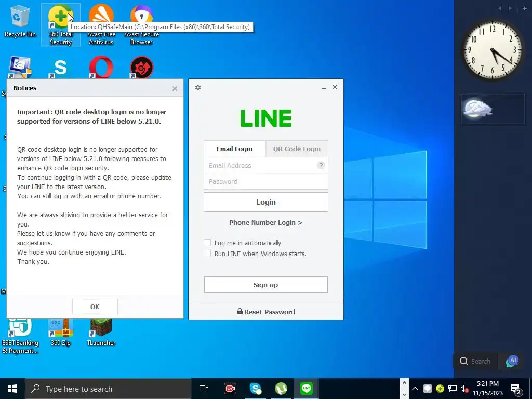
Task: Close the Notices dialog
Action: click(175, 88)
